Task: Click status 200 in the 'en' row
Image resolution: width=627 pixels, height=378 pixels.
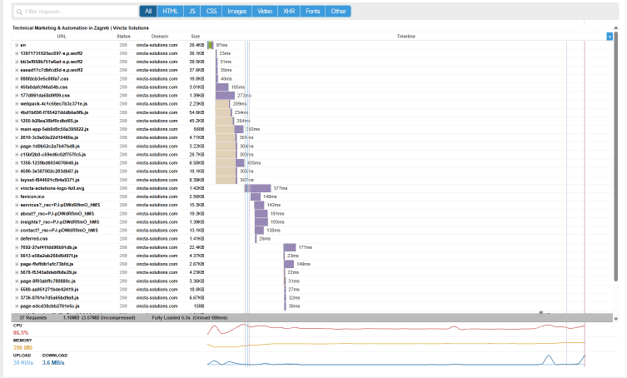Action: [123, 45]
